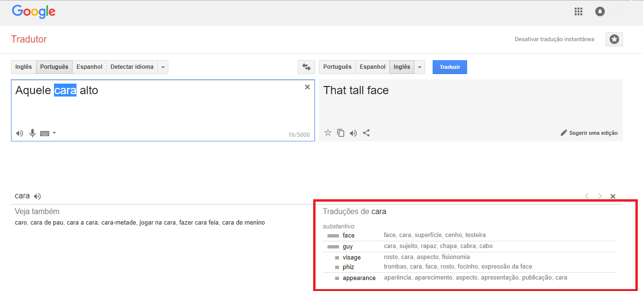The width and height of the screenshot is (644, 291).
Task: Expand the source language dropdown arrow
Action: click(x=163, y=67)
